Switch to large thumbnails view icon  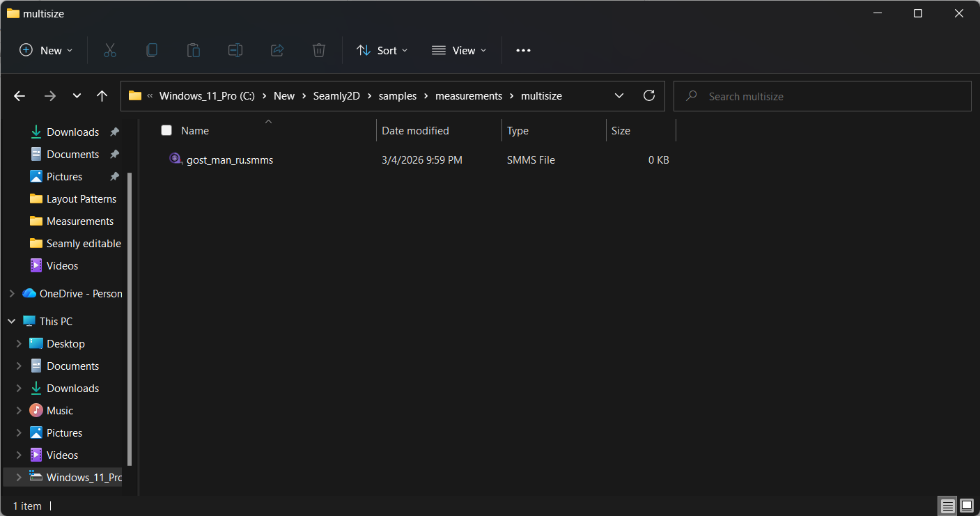(966, 505)
